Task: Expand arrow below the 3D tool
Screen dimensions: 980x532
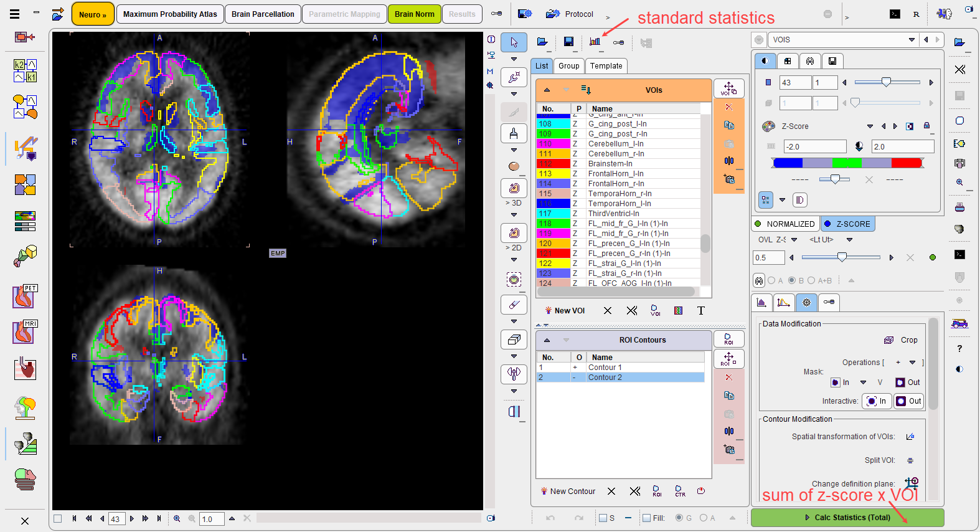Action: click(x=514, y=214)
